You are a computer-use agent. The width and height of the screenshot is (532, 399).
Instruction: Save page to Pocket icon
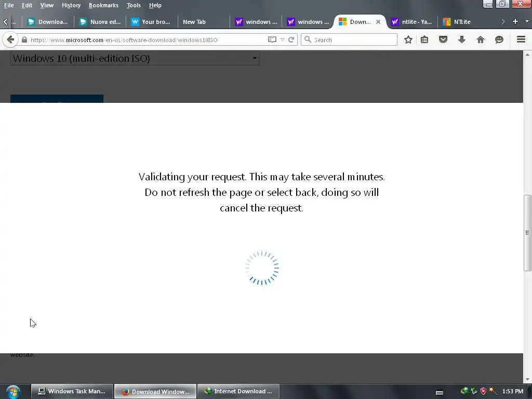click(443, 39)
